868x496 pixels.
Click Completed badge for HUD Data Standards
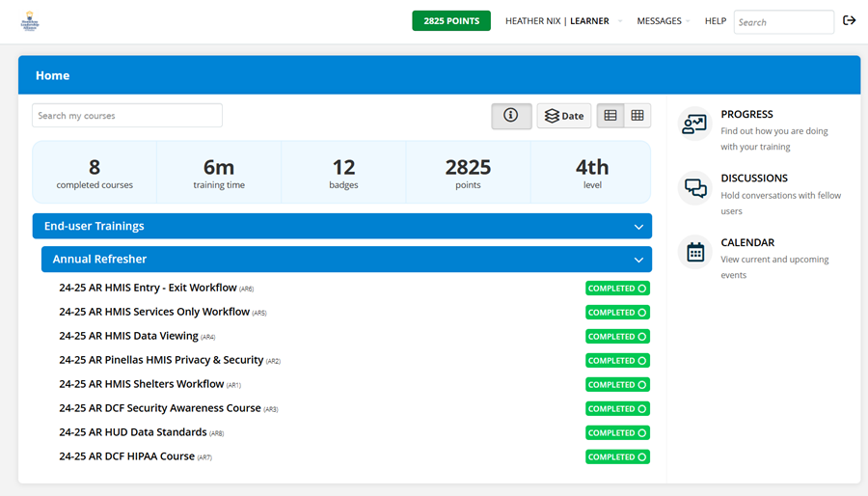[617, 433]
